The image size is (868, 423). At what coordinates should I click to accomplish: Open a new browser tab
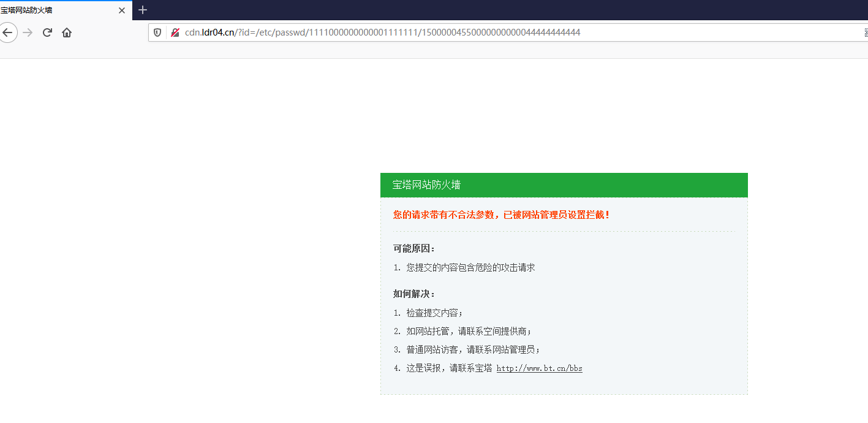pyautogui.click(x=143, y=10)
